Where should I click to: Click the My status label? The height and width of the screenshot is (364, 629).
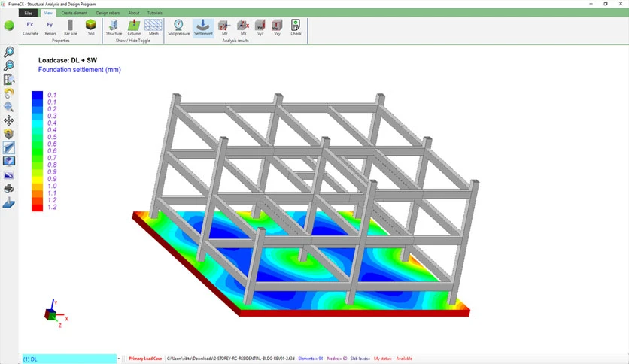pos(383,359)
